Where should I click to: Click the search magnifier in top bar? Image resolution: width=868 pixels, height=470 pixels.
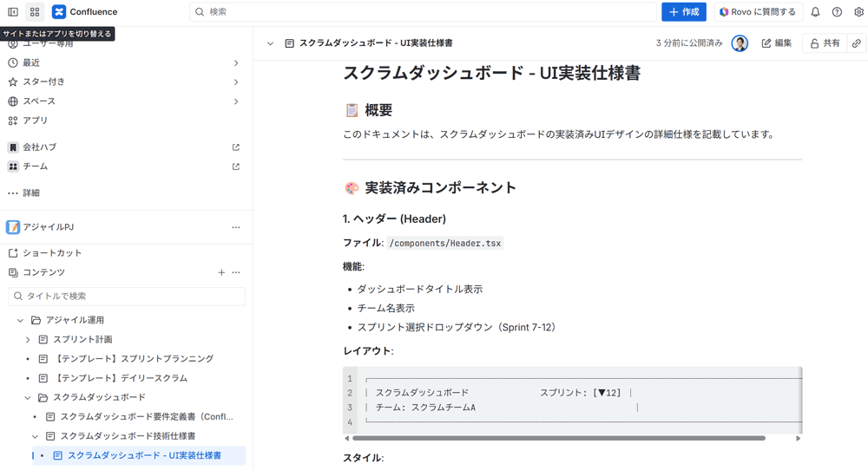pyautogui.click(x=200, y=11)
